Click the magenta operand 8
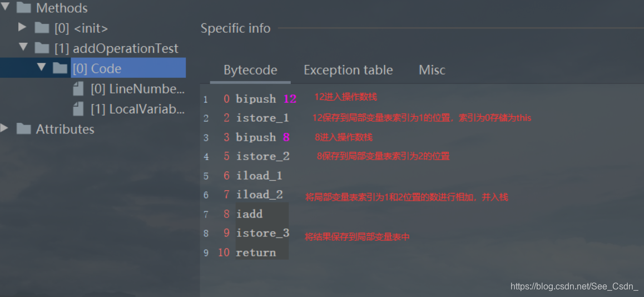This screenshot has height=297, width=644. (x=286, y=137)
